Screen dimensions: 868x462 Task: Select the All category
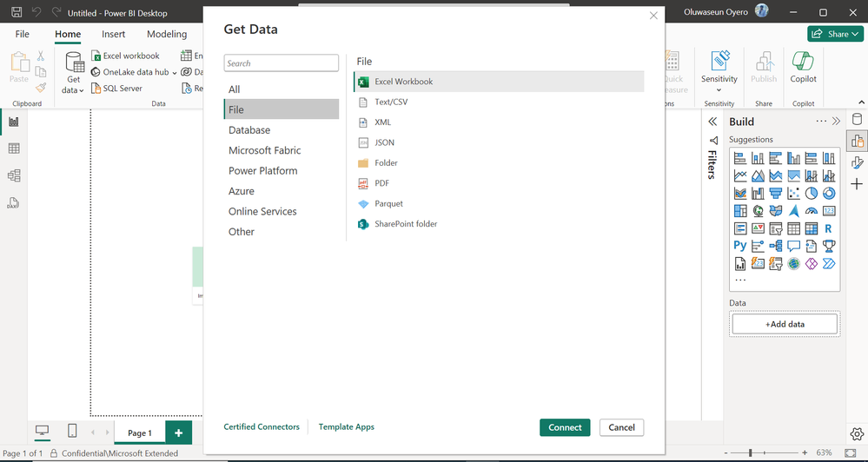coord(282,89)
